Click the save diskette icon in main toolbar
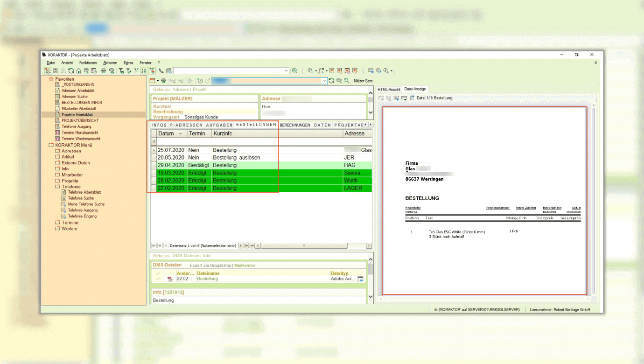 [x=56, y=71]
